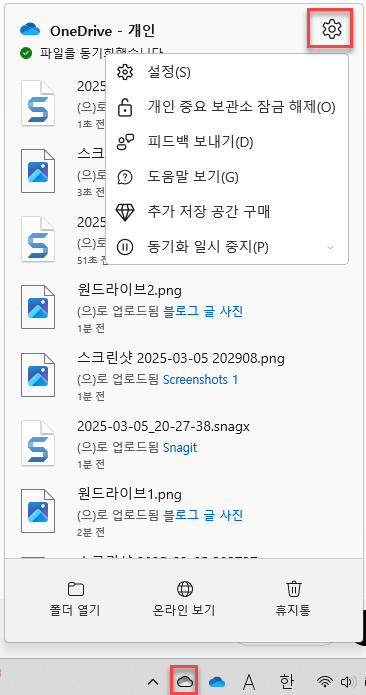Select 동기화 일시 중지(P) menu entry
The image size is (366, 695).
pyautogui.click(x=227, y=247)
